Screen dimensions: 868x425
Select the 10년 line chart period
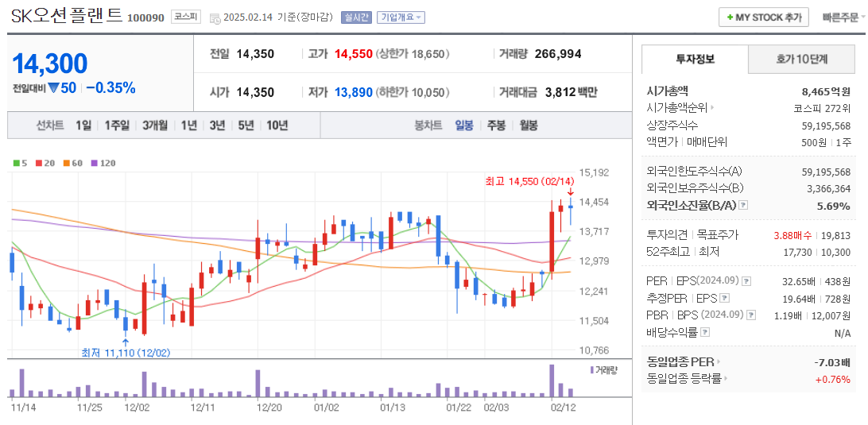point(277,125)
